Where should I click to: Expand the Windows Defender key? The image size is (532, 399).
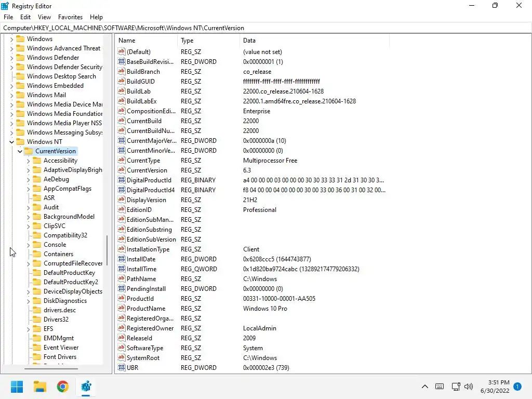pos(11,58)
